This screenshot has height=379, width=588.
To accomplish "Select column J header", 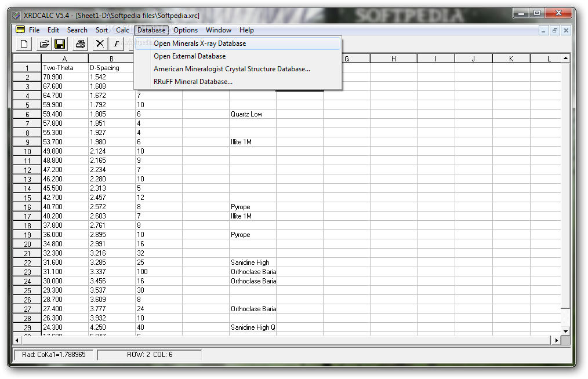I will (473, 59).
